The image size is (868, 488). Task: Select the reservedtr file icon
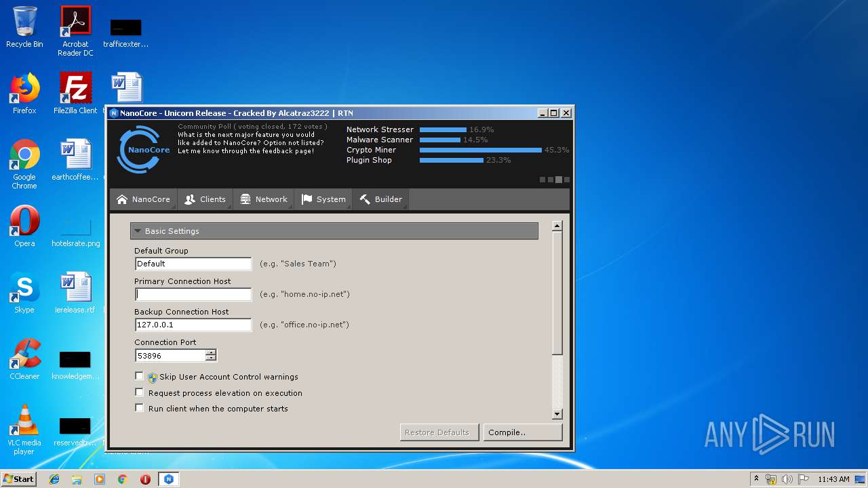(75, 432)
